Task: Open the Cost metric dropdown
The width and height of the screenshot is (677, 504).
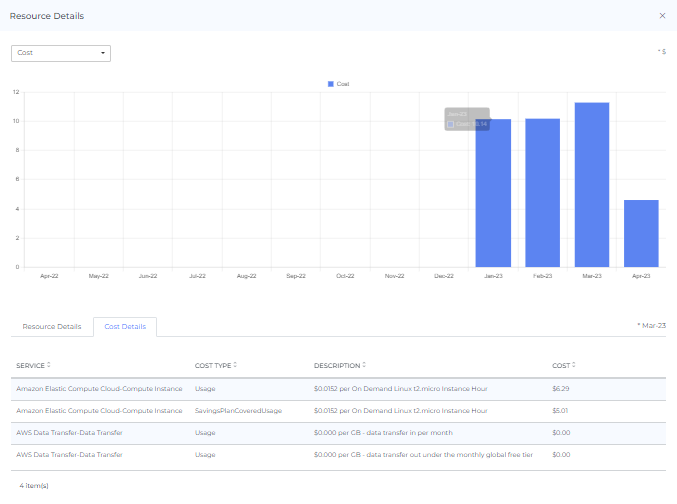Action: [x=61, y=53]
